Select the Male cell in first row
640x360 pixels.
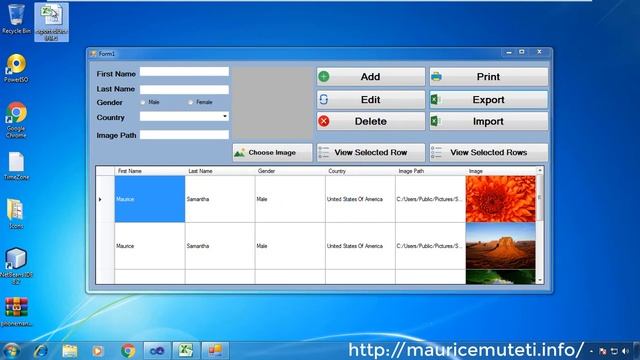(290, 199)
